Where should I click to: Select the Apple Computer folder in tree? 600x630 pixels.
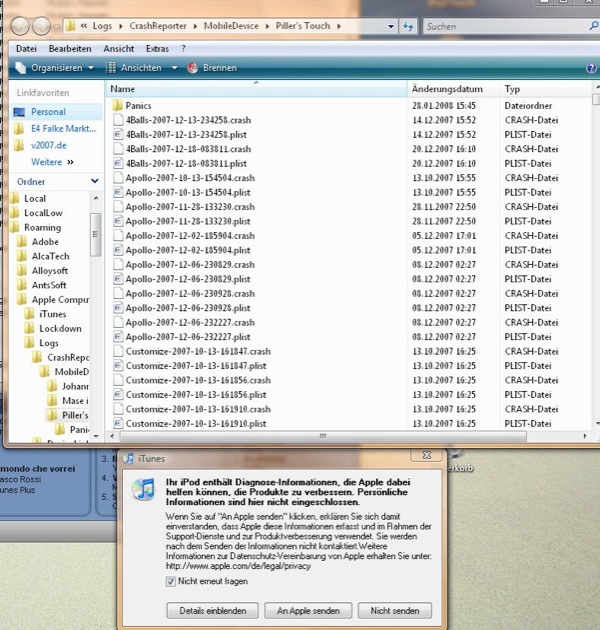[x=60, y=300]
